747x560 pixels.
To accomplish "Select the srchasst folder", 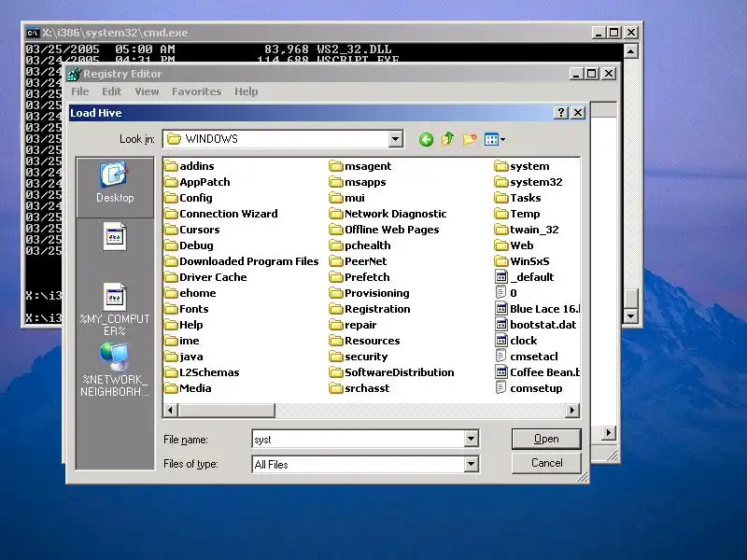I will [x=359, y=388].
